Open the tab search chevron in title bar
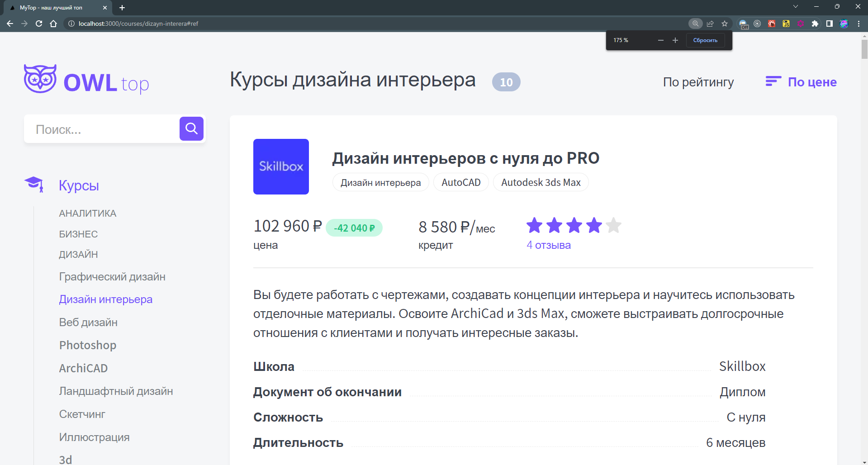Viewport: 868px width, 465px height. [x=796, y=6]
